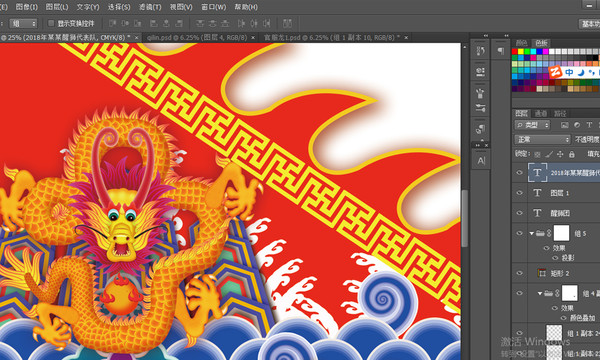600x360 pixels.
Task: Toggle the 投影 effect eye icon
Action: (x=555, y=258)
